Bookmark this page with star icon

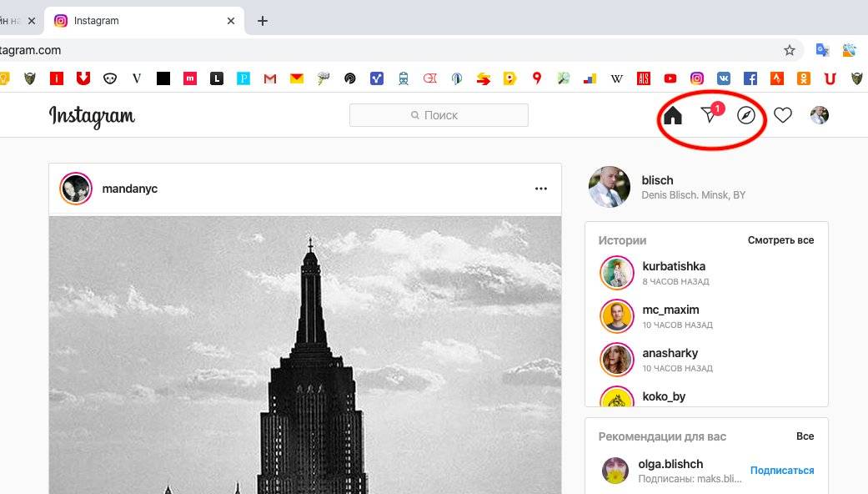[x=789, y=50]
